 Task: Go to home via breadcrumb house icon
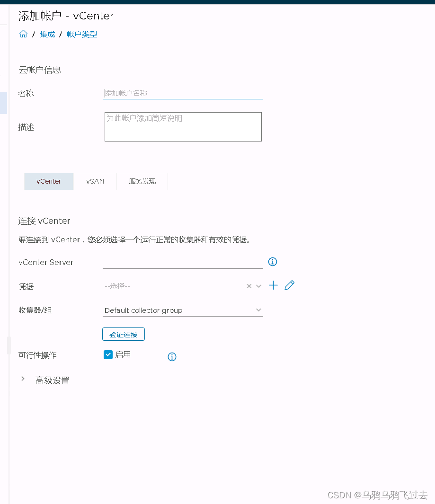23,34
